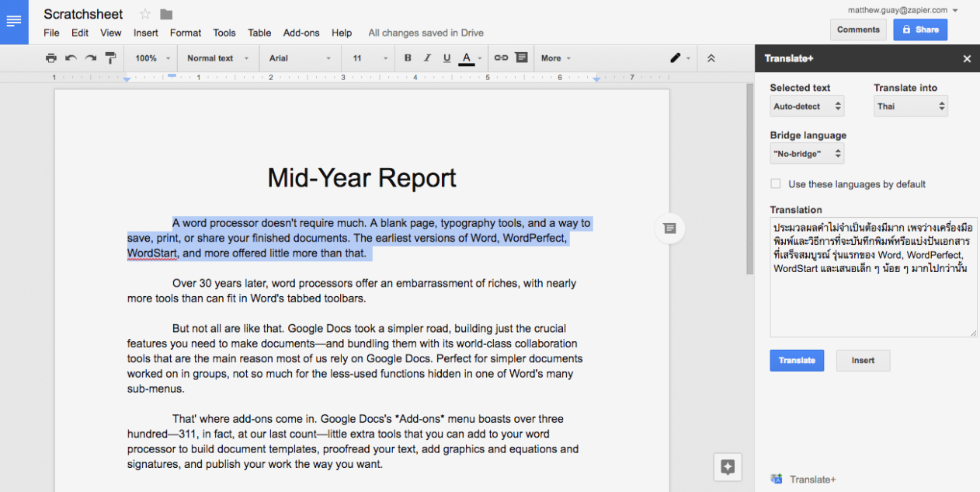Toggle Bold formatting button
Viewport: 980px width, 492px height.
pos(408,58)
